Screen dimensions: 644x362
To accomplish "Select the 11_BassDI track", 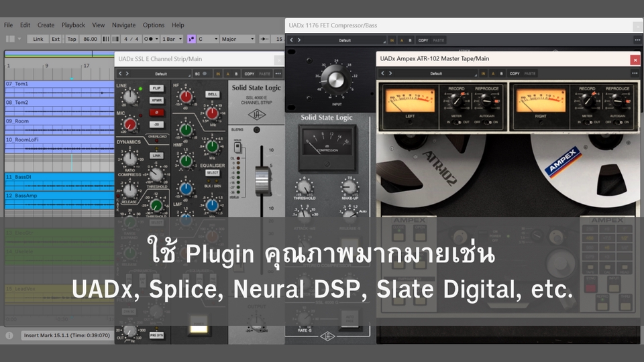I will (x=59, y=177).
